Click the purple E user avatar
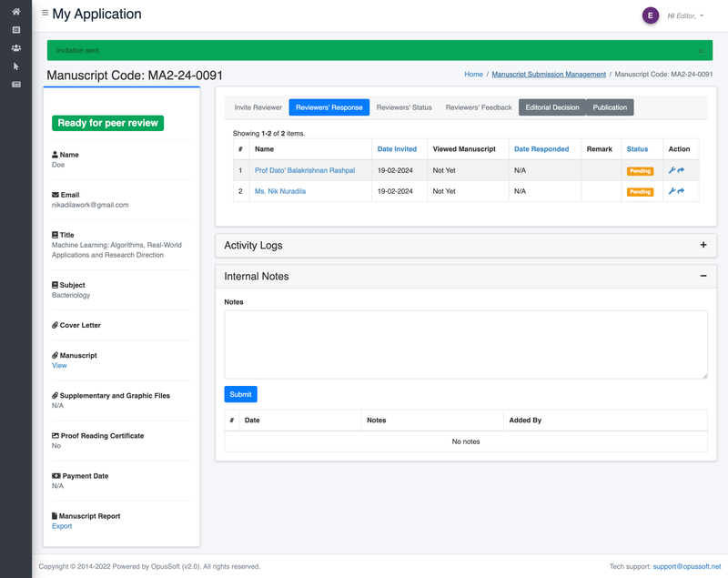The height and width of the screenshot is (578, 728). (650, 15)
